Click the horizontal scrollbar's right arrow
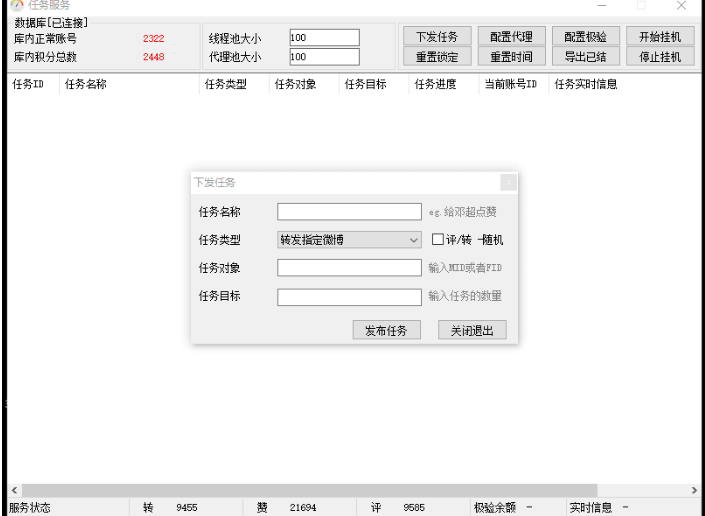 point(694,490)
